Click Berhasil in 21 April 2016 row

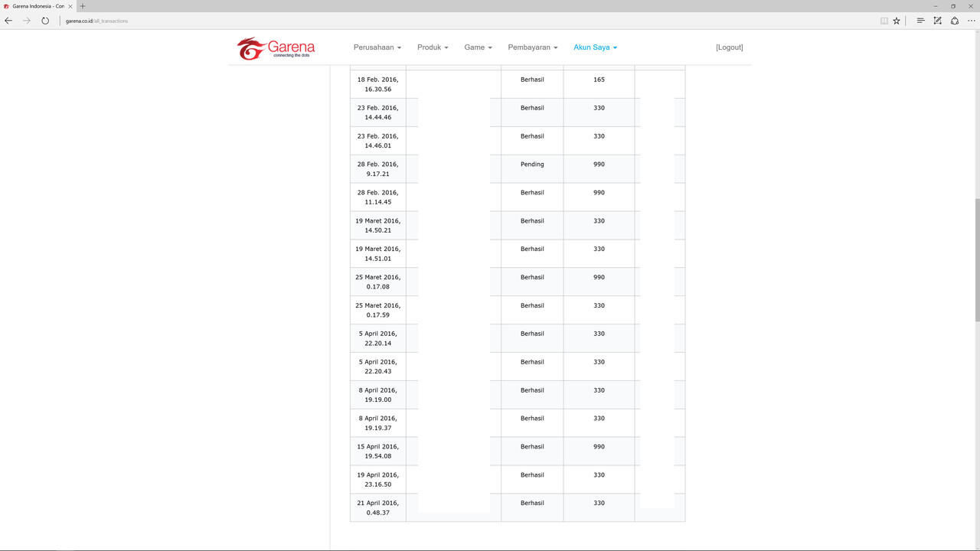coord(532,504)
